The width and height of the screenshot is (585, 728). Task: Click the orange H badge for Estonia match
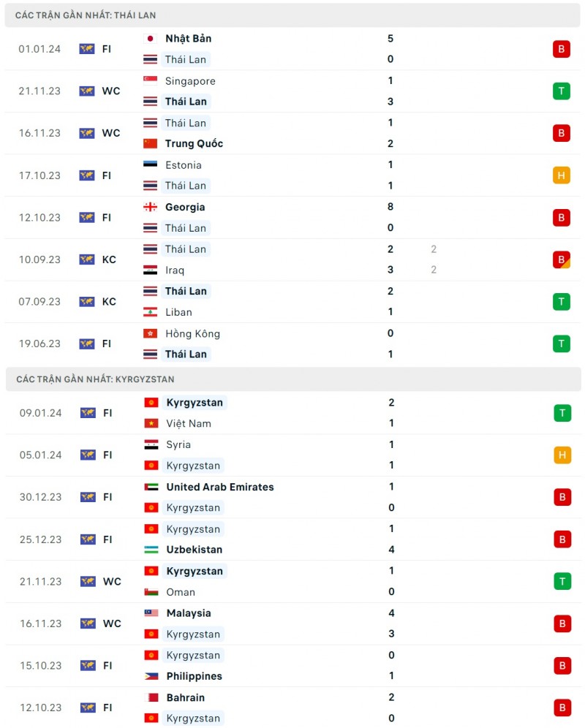click(561, 175)
